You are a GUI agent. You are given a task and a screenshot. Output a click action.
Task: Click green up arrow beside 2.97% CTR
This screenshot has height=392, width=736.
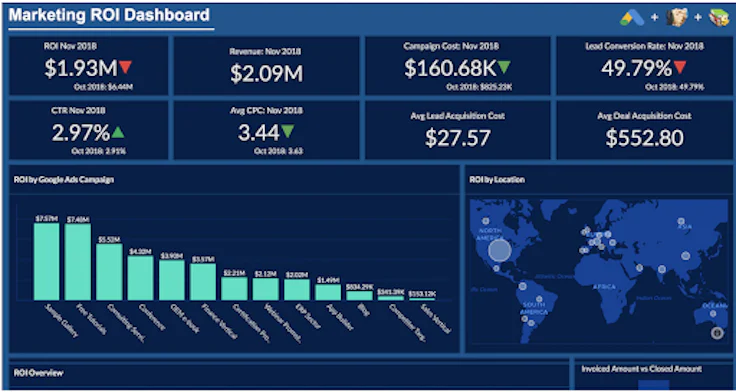point(118,133)
